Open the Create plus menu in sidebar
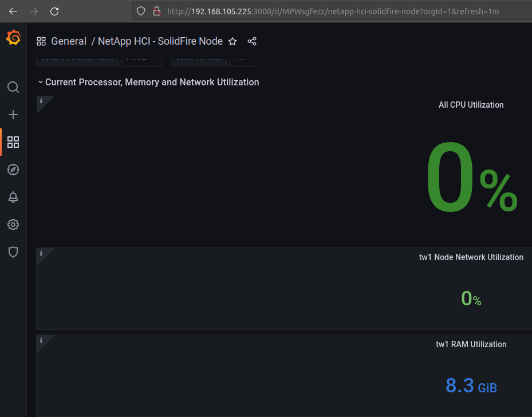This screenshot has height=417, width=532. 13,115
